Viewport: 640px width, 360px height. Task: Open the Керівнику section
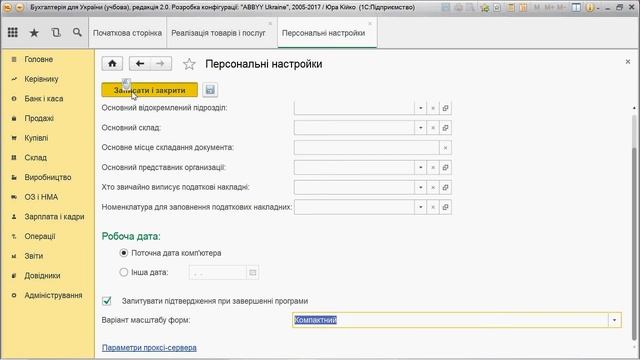41,79
